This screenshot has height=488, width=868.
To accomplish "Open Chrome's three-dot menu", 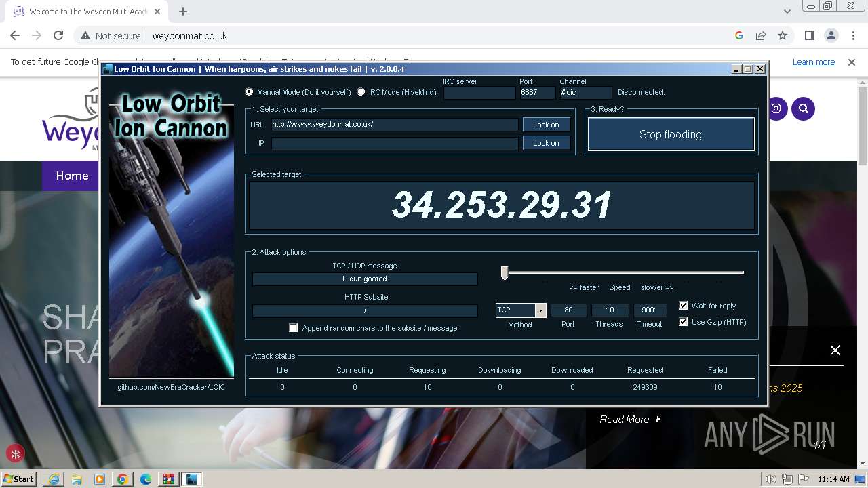I will pyautogui.click(x=852, y=36).
